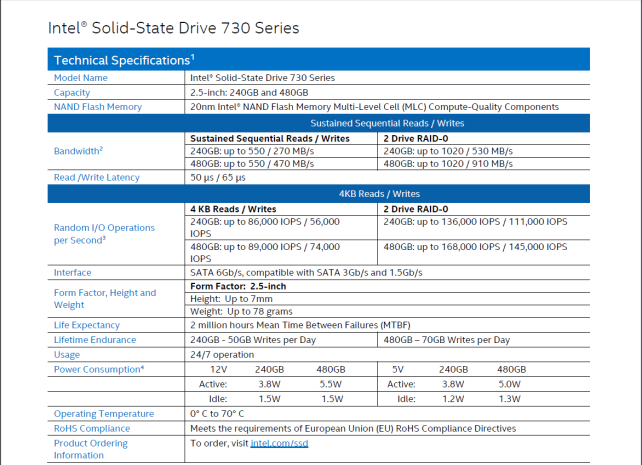Click the 'Read /Write Latency' label

[x=97, y=178]
